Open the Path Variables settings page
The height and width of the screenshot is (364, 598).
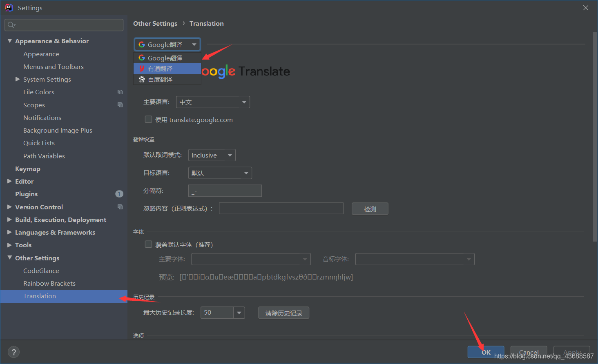pos(44,156)
